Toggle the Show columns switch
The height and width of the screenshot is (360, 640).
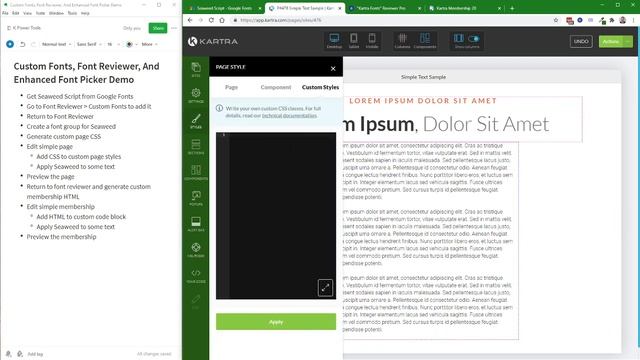pos(474,38)
